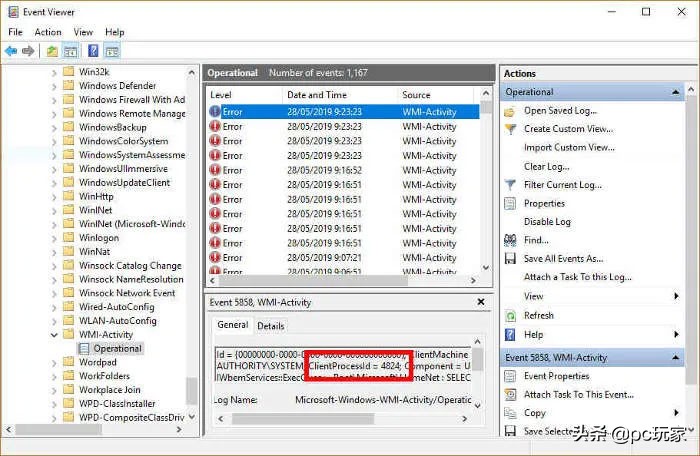Click Disable Log action
Viewport: 700px width, 456px height.
(x=547, y=222)
